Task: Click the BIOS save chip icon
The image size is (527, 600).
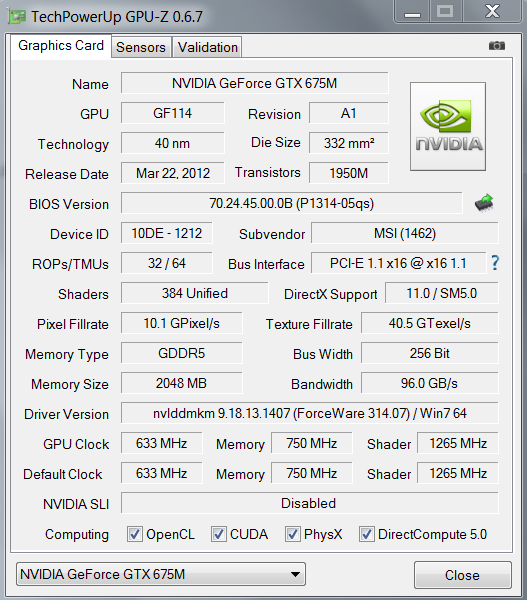Action: (484, 203)
